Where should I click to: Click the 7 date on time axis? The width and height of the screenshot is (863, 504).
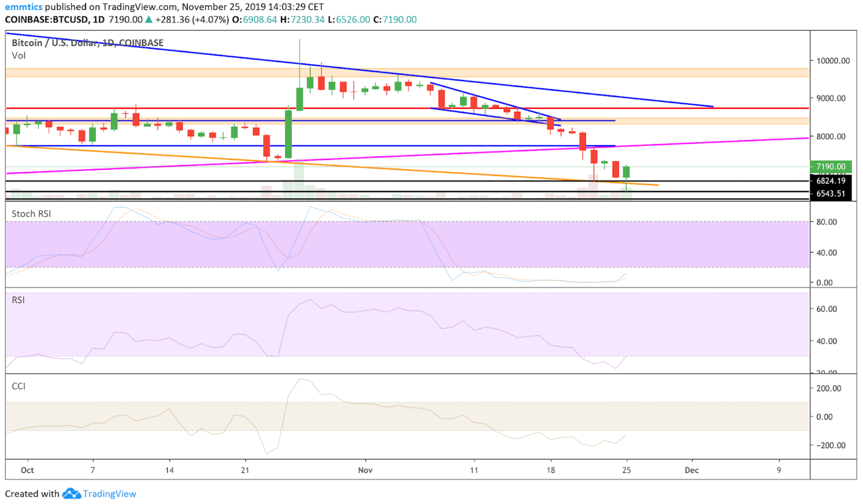93,470
